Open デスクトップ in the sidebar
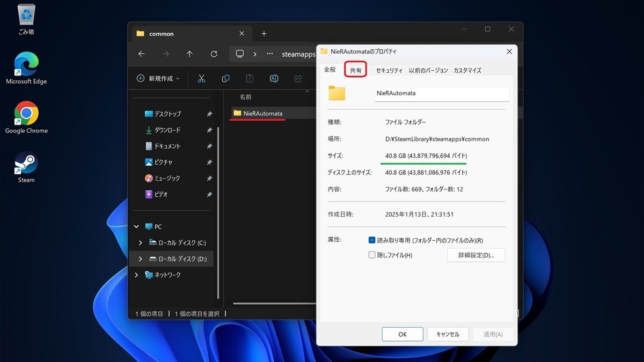 pyautogui.click(x=167, y=114)
